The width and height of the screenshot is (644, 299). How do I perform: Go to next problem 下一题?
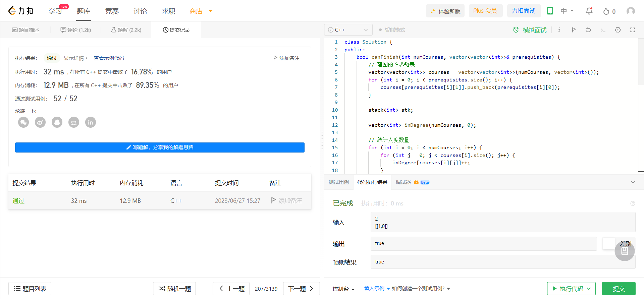pos(302,289)
